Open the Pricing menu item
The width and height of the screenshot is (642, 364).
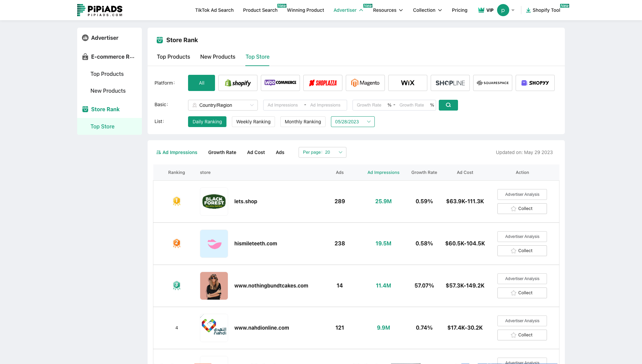click(x=459, y=10)
